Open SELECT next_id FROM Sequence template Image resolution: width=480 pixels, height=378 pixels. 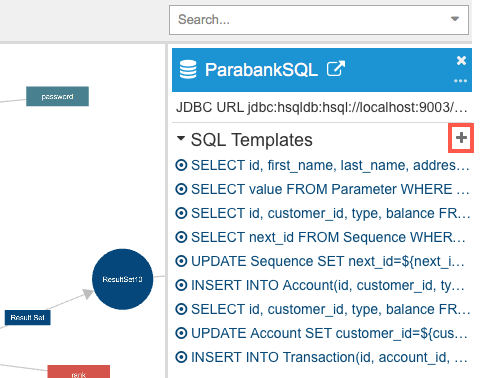[x=328, y=237]
